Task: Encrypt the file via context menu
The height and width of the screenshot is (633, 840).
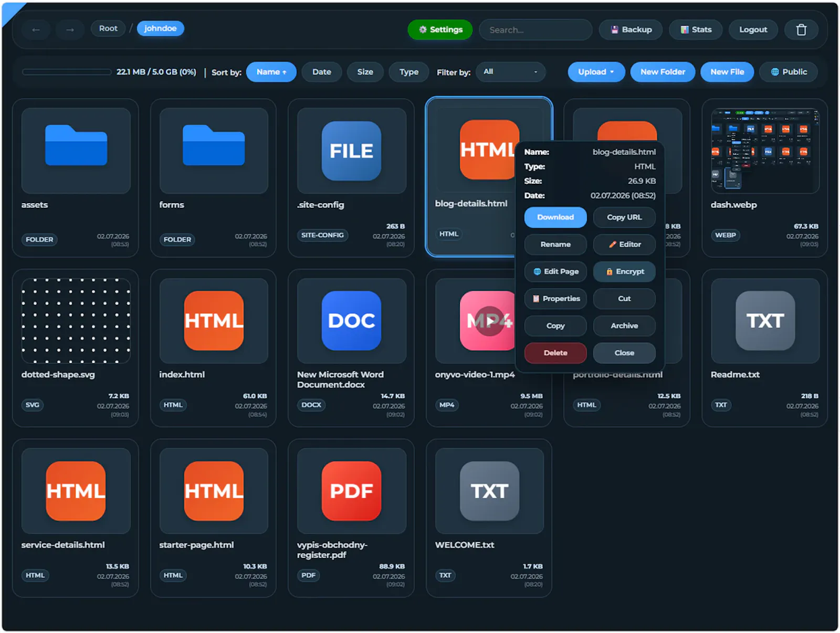Action: coord(624,272)
